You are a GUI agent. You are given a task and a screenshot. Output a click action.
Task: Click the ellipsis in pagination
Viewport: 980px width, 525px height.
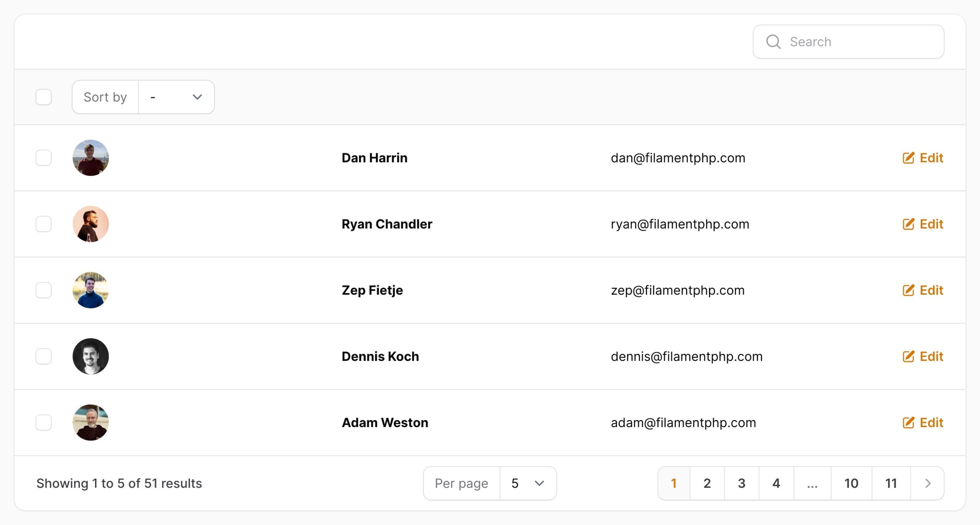tap(812, 483)
